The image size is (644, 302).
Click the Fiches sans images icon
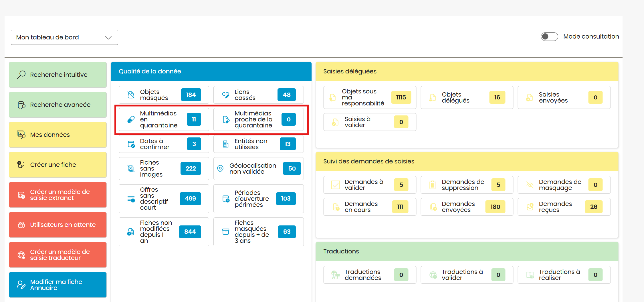click(131, 169)
